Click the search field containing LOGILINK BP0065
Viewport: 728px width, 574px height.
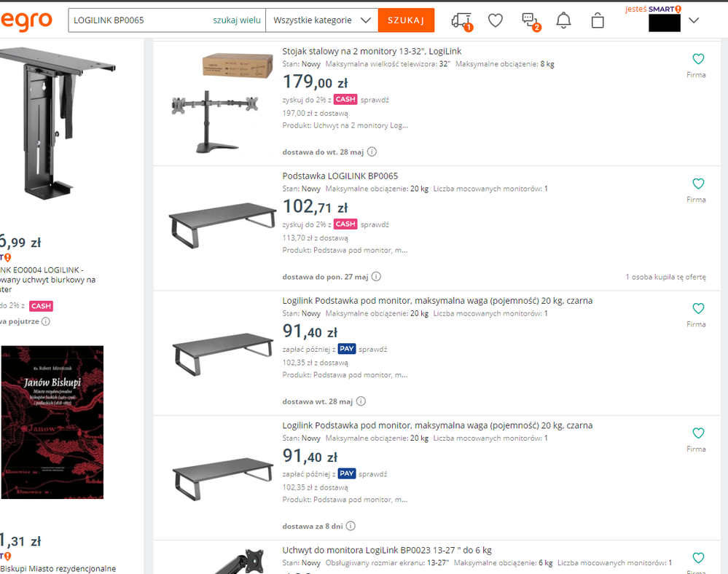(138, 20)
